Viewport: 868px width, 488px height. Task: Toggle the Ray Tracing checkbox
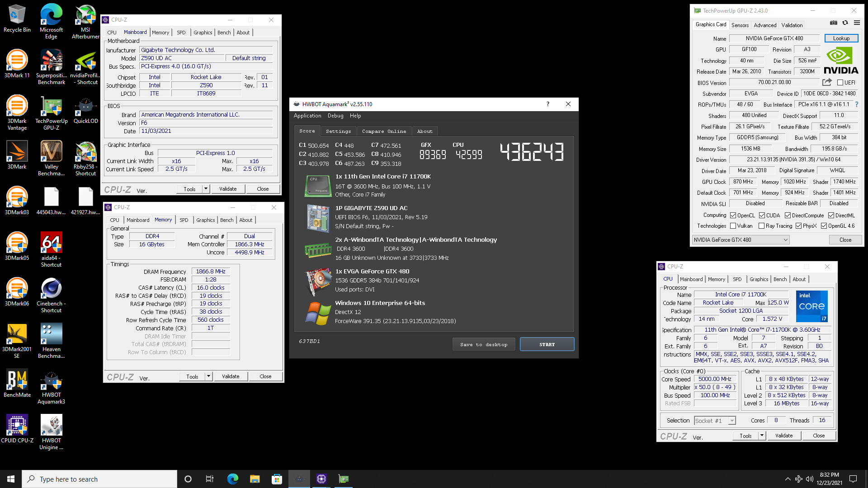[762, 226]
